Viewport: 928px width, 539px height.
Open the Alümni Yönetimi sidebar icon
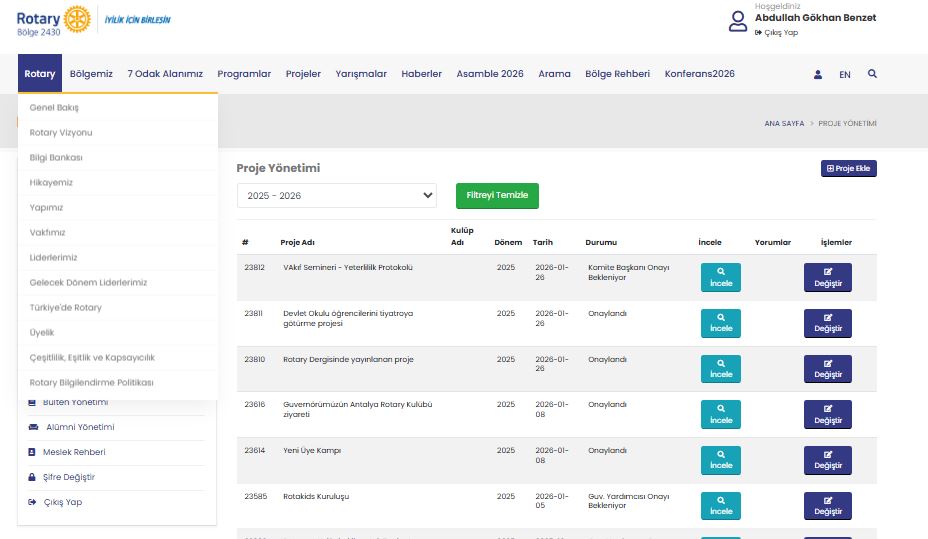click(33, 427)
